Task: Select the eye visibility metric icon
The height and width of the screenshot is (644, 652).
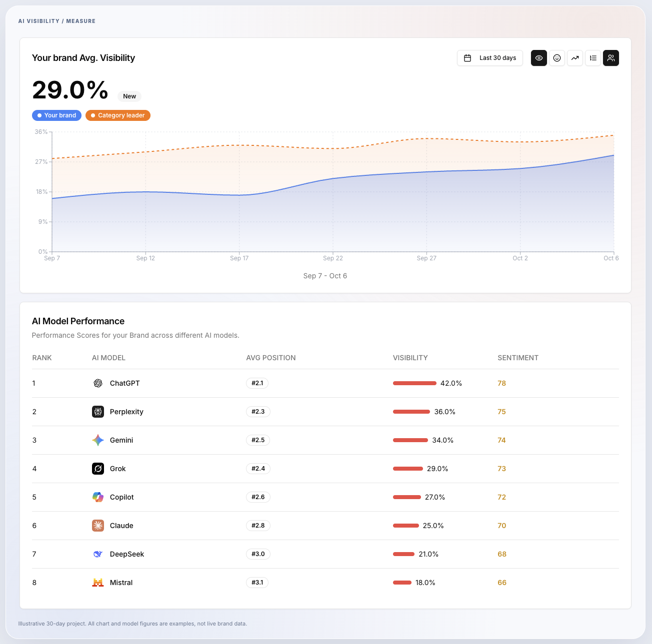Action: pos(538,58)
